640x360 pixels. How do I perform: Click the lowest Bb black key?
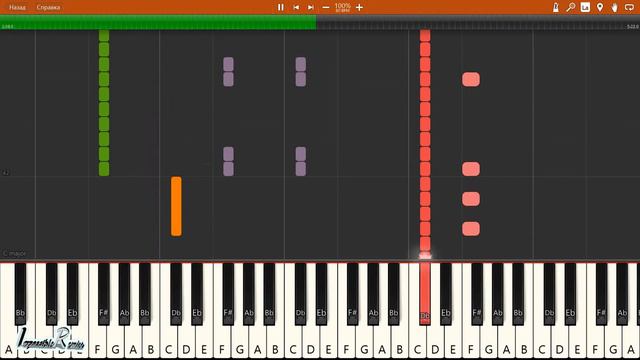(x=20, y=293)
